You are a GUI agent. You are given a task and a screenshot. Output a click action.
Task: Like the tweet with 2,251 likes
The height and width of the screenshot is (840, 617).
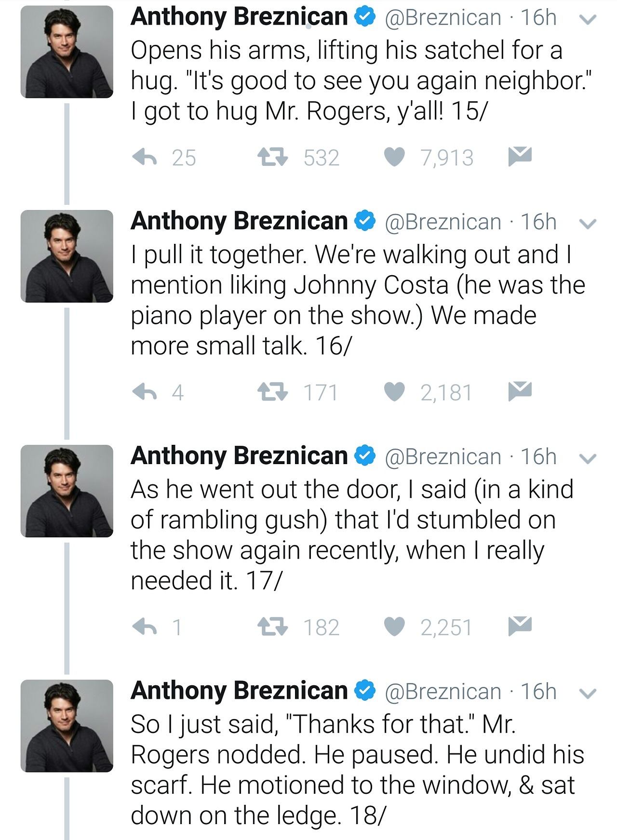(x=394, y=626)
